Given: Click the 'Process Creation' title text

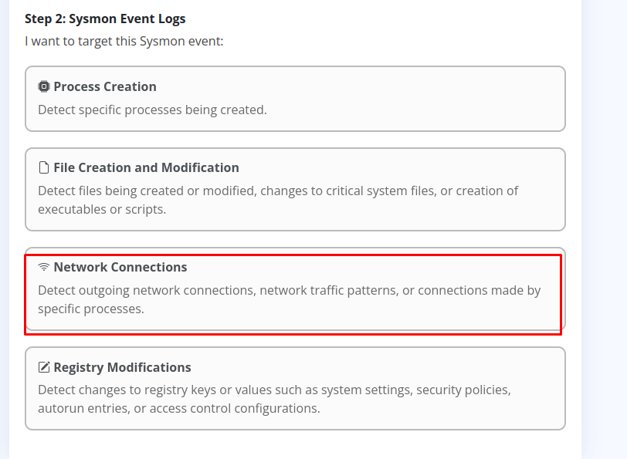Looking at the screenshot, I should click(x=105, y=86).
